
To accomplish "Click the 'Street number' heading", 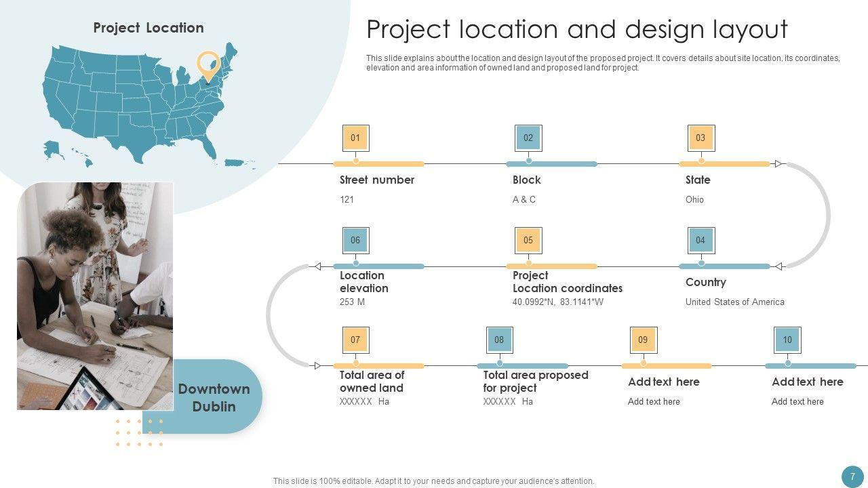I will click(377, 180).
